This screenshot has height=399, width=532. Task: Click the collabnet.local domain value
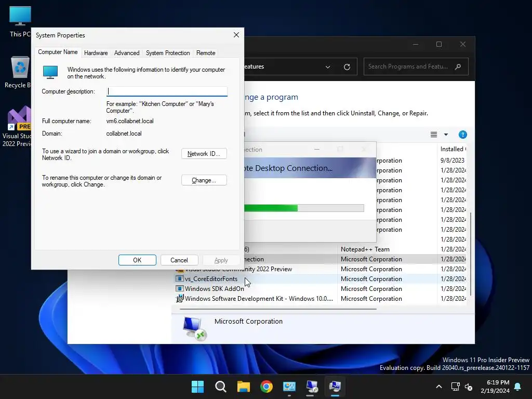[x=124, y=134]
